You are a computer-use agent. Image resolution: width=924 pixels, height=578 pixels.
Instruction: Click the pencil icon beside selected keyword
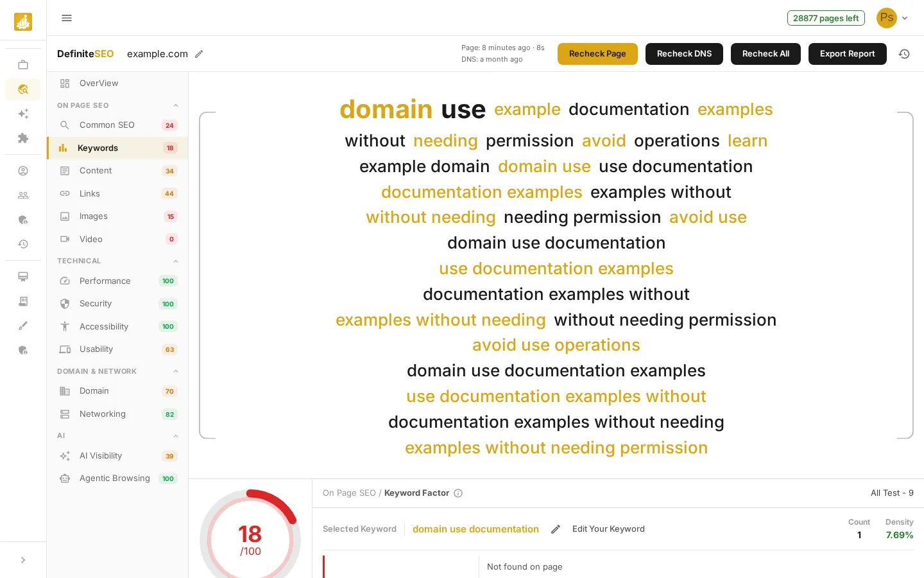click(556, 529)
